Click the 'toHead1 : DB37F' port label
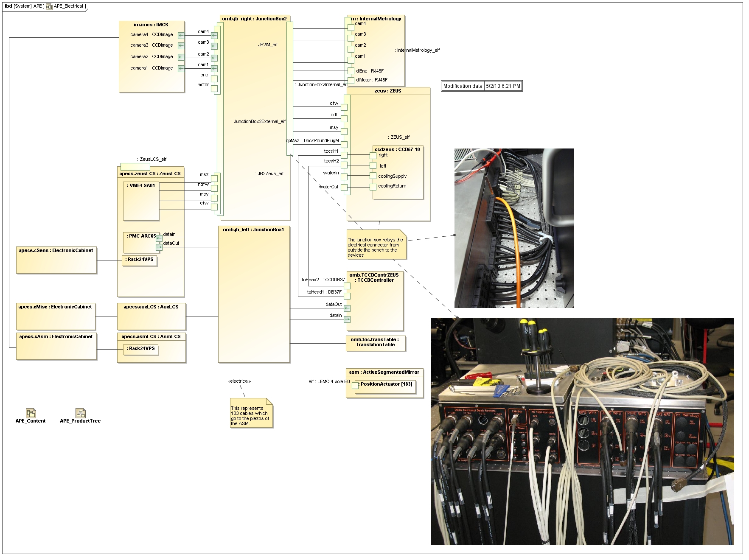Image resolution: width=749 pixels, height=560 pixels. coord(324,292)
